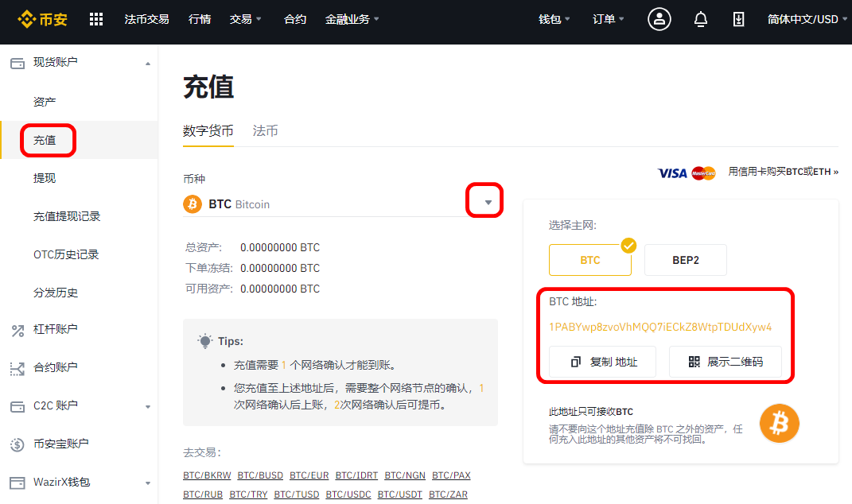Click the C2C 账户 card icon
The width and height of the screenshot is (852, 504).
18,407
